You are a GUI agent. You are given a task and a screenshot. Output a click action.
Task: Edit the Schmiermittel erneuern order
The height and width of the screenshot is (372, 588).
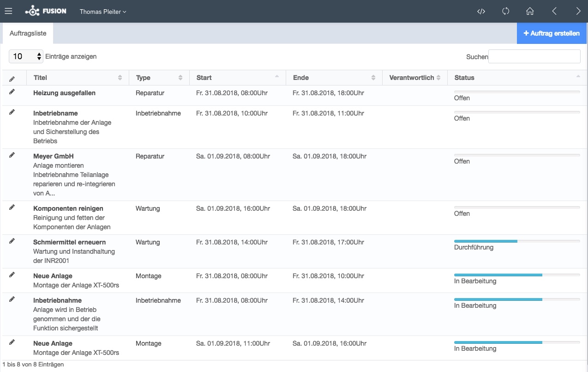click(x=12, y=241)
